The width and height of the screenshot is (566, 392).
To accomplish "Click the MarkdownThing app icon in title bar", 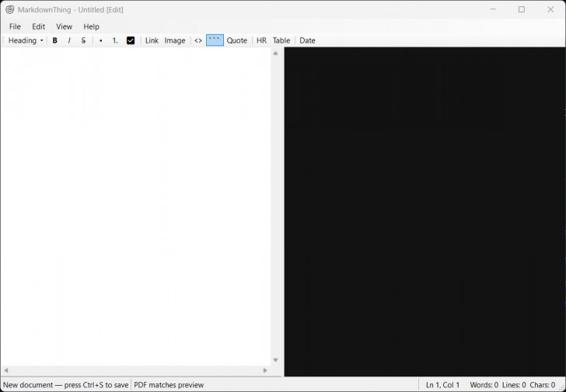I will (10, 10).
